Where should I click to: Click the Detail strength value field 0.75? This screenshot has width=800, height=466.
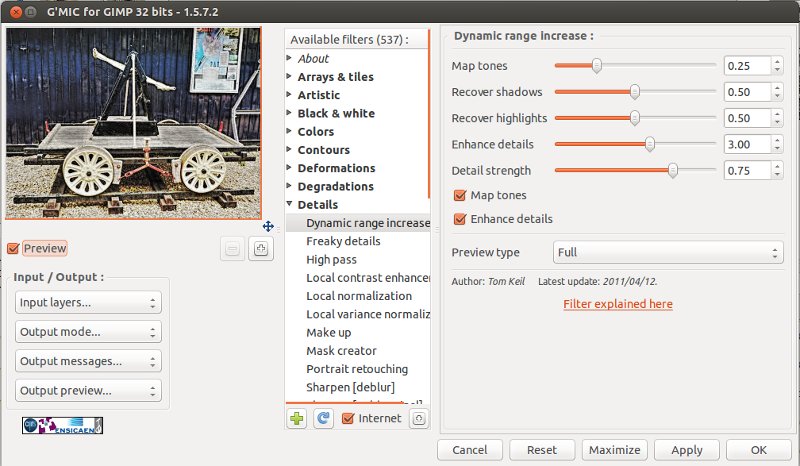(x=747, y=170)
